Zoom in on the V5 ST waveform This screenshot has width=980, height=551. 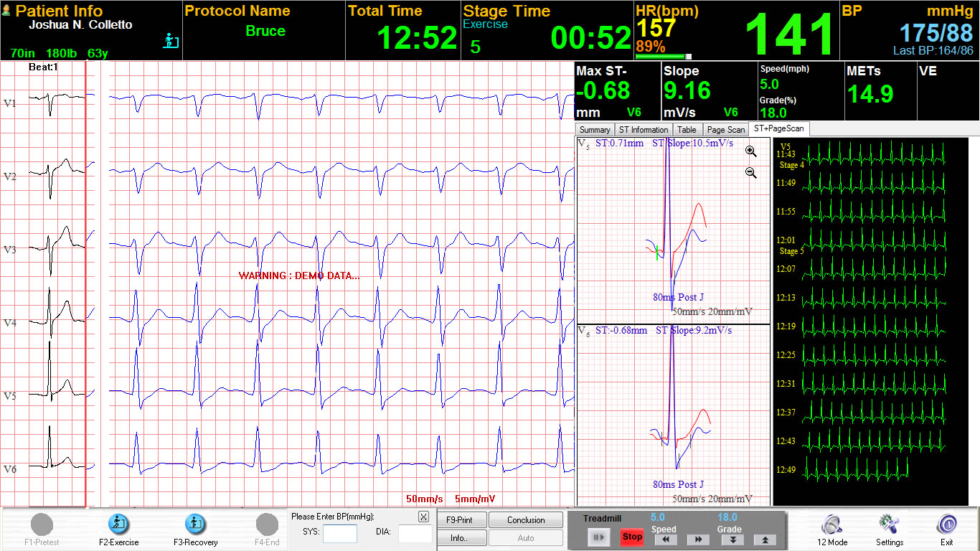coord(750,151)
